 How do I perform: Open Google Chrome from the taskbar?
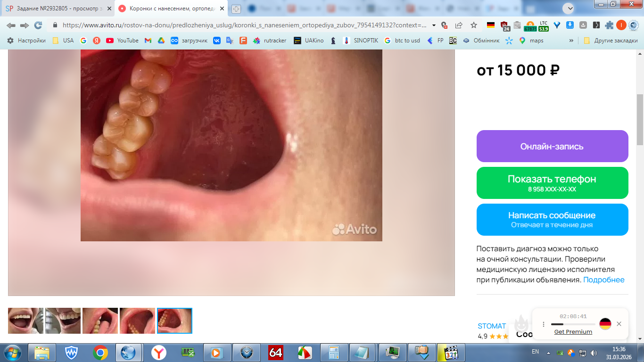(x=100, y=353)
